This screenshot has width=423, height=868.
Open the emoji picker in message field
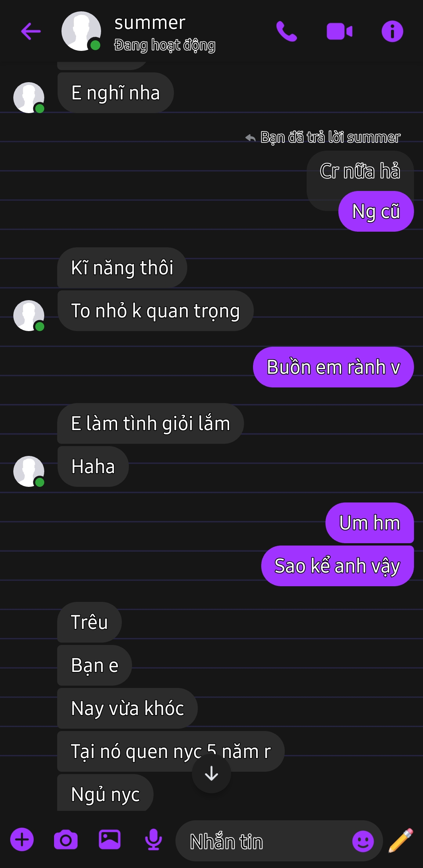(x=363, y=841)
